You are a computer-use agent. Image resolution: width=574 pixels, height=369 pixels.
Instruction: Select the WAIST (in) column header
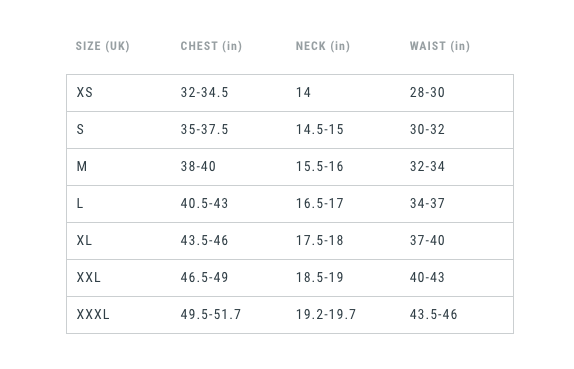(x=440, y=46)
